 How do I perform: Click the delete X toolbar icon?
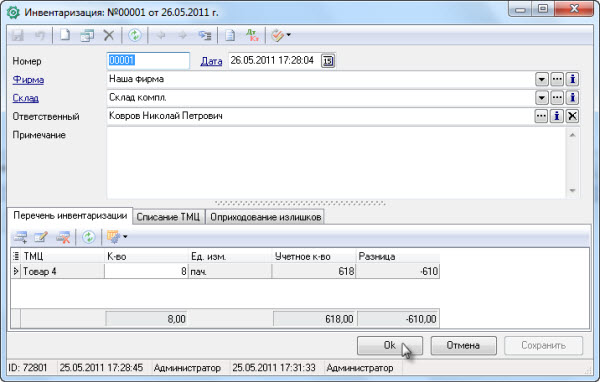click(x=109, y=36)
